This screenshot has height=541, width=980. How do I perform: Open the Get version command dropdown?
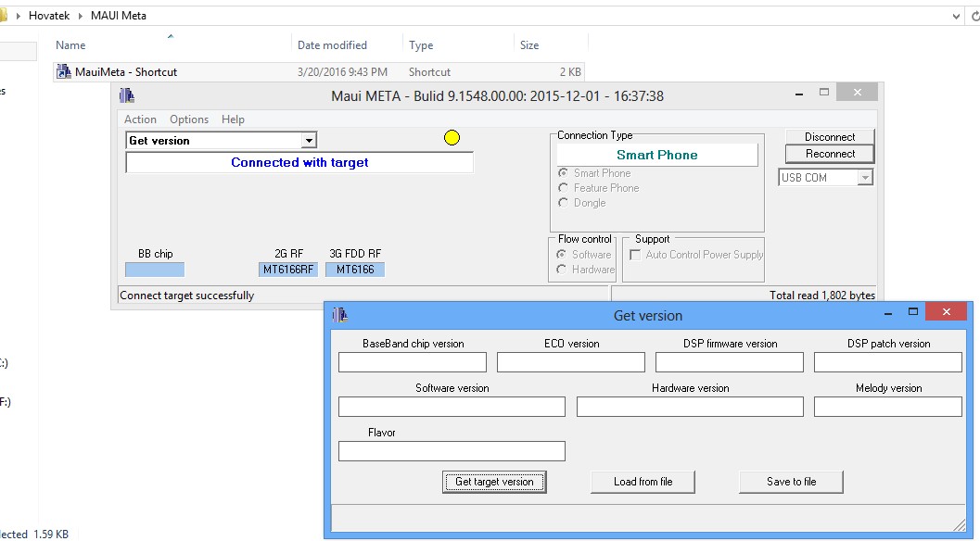[310, 139]
